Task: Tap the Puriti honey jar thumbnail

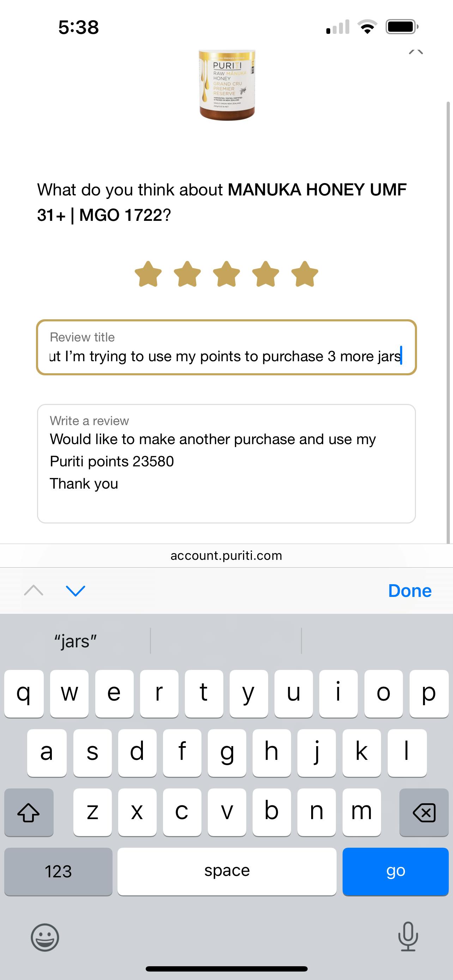Action: 227,84
